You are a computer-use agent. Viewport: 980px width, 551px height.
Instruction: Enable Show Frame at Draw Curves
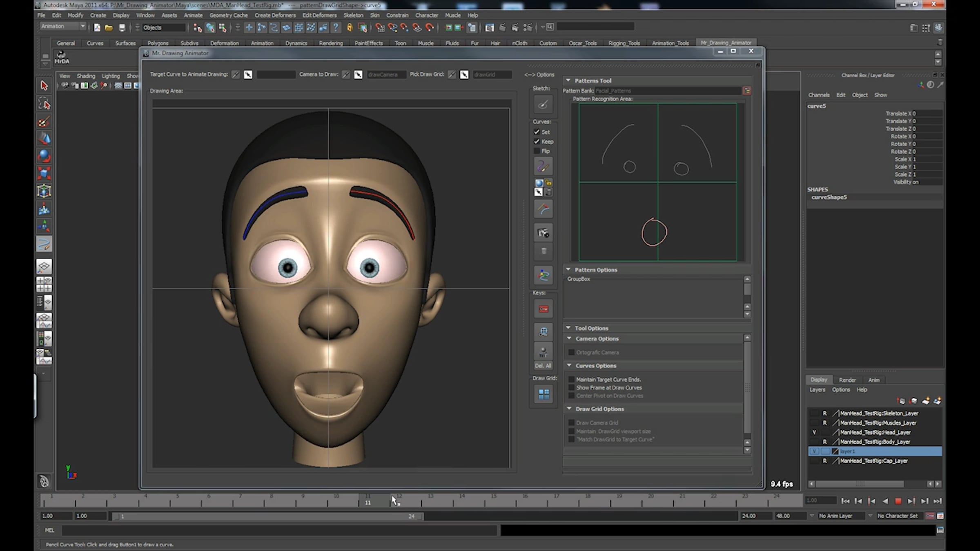point(572,387)
